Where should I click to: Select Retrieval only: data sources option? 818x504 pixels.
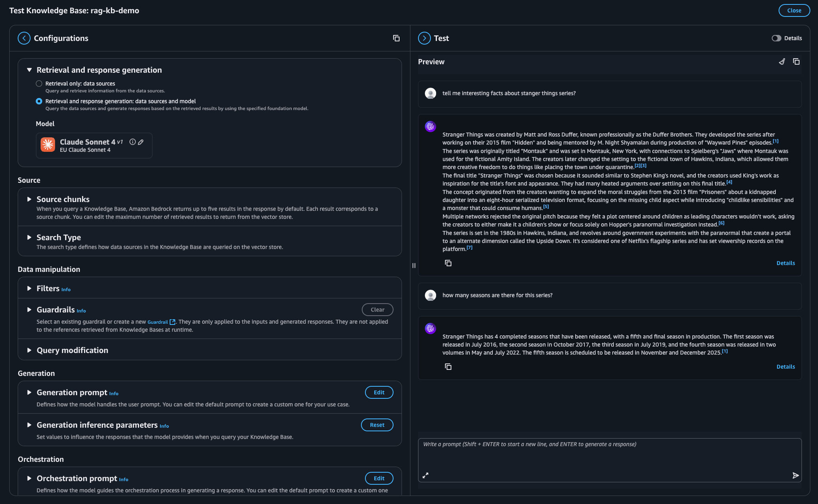point(39,84)
